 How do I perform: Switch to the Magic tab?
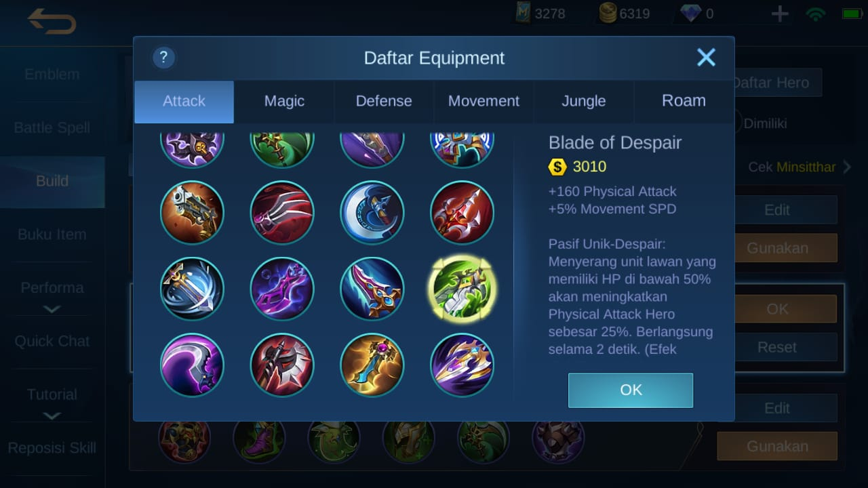[284, 101]
